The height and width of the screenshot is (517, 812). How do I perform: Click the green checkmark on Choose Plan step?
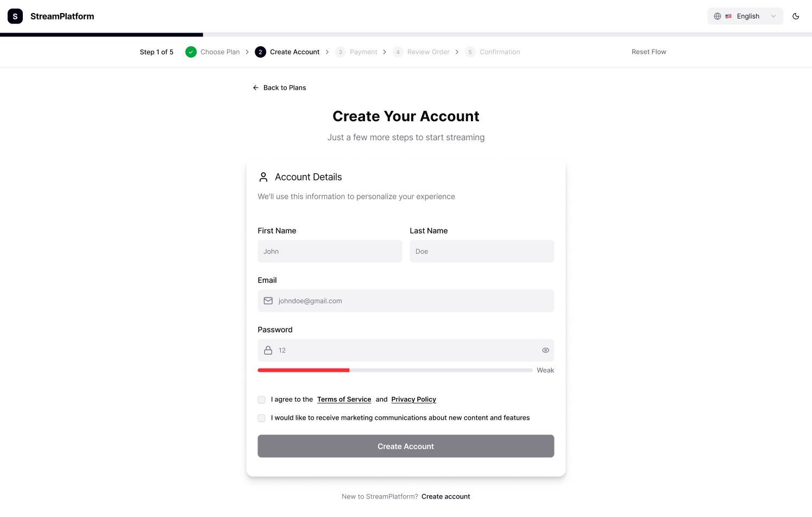191,52
